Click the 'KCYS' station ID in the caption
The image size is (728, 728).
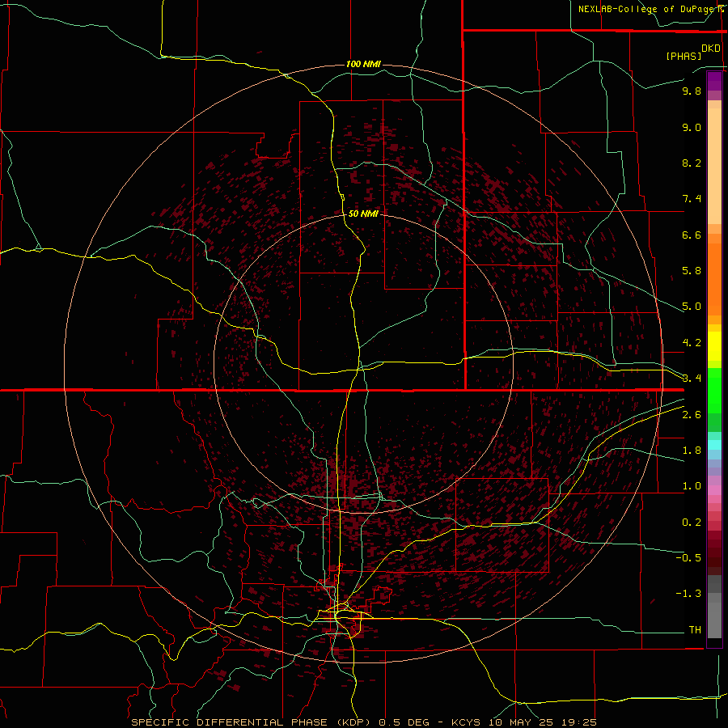click(x=466, y=722)
